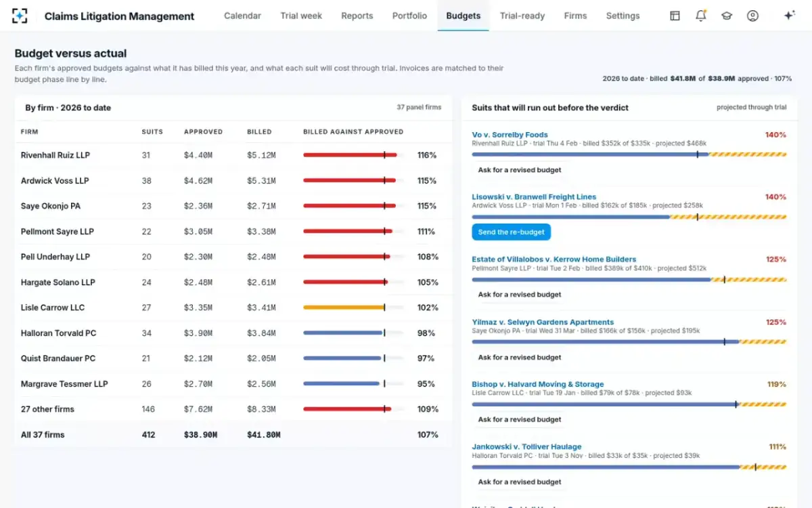The height and width of the screenshot is (508, 812).
Task: Click the APPROVED column header
Action: [203, 131]
